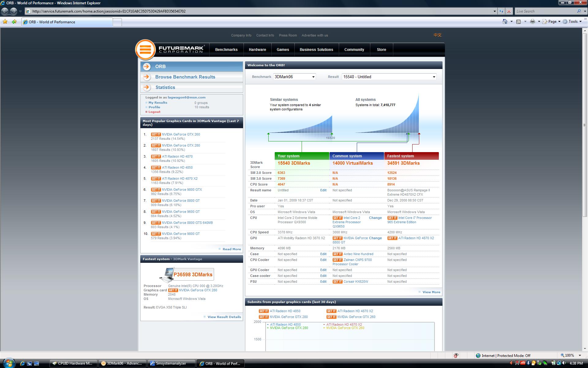Click the computer image in Fastest system panel
The height and width of the screenshot is (368, 588).
click(x=167, y=275)
